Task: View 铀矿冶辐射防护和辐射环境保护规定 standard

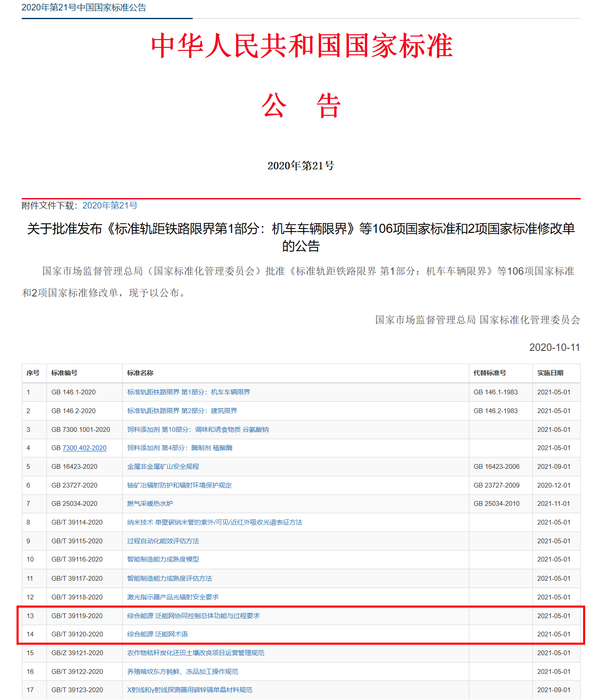Action: click(179, 485)
